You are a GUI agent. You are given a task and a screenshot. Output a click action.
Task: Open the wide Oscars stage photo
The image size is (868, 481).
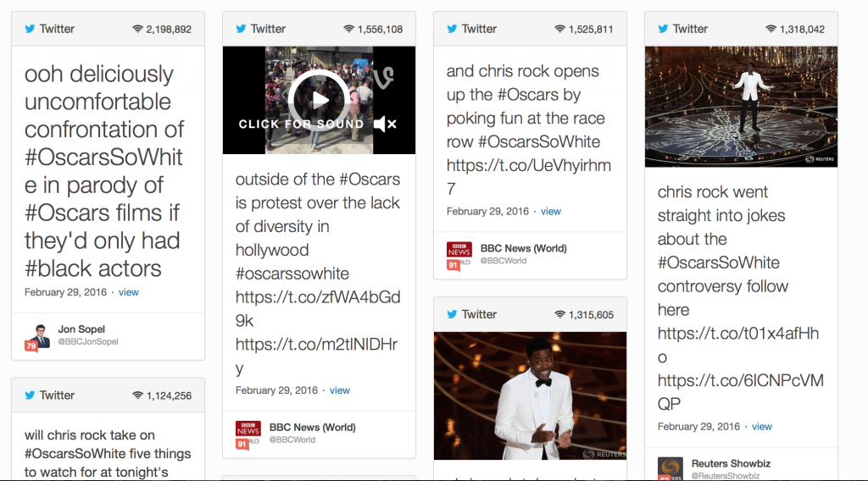741,106
